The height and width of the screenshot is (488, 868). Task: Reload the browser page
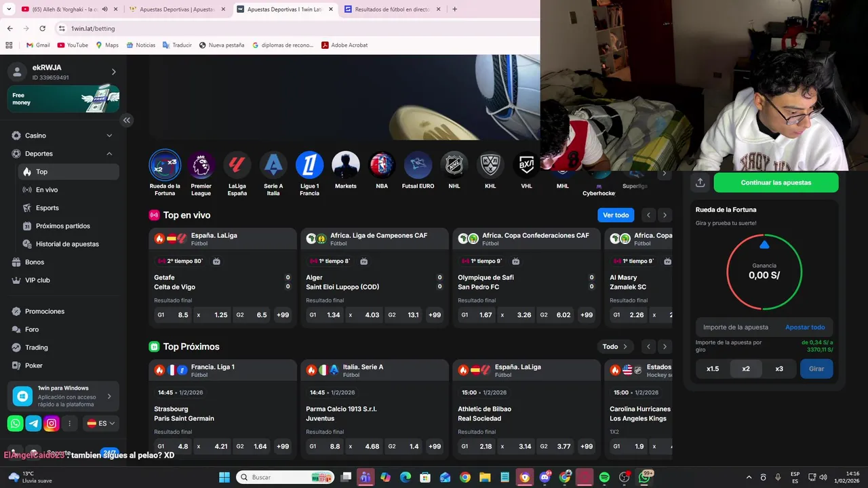point(42,28)
